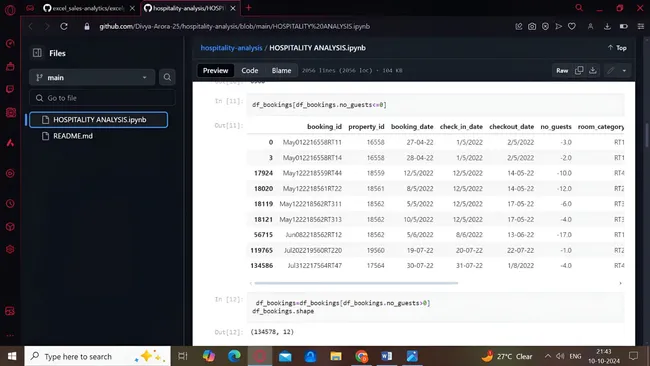The width and height of the screenshot is (650, 366).
Task: Download raw file icon
Action: (x=593, y=70)
